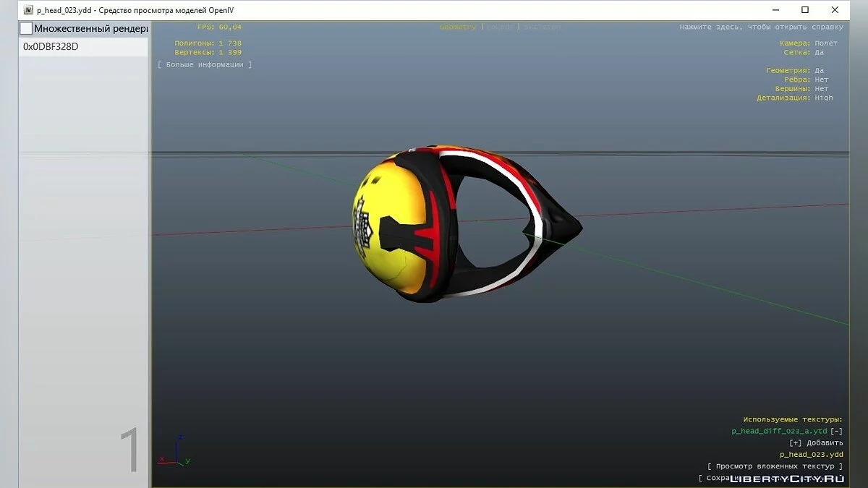Open help via Нажмите здесь link

click(x=761, y=27)
